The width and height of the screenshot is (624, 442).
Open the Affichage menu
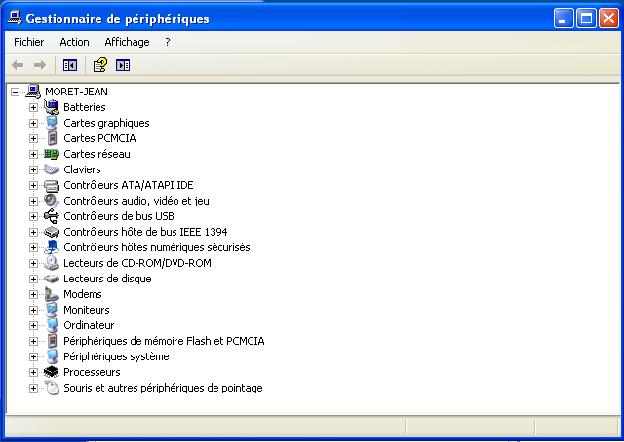(127, 42)
